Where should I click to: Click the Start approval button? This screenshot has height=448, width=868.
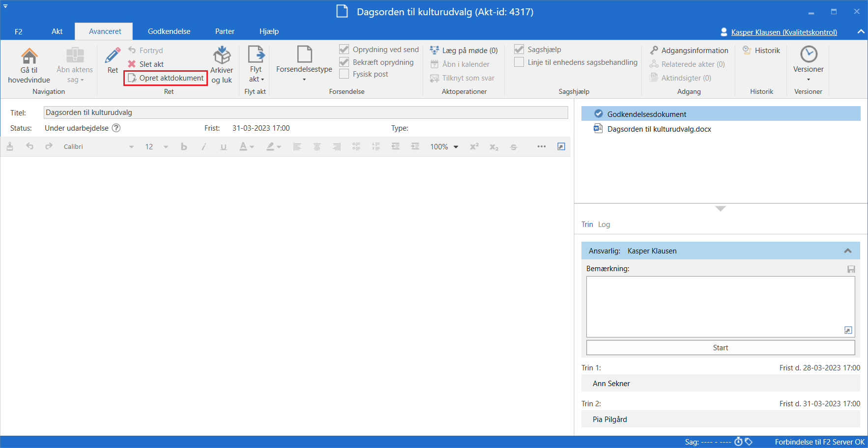(x=721, y=347)
